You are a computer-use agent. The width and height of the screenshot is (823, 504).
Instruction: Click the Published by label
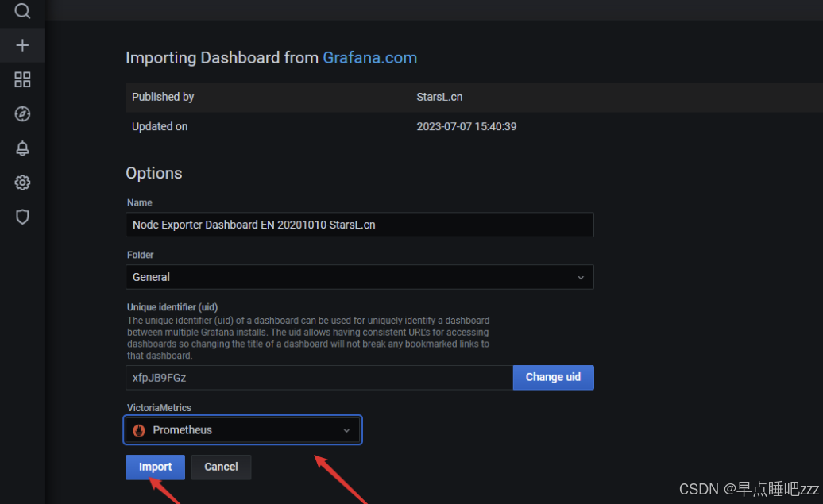point(163,97)
